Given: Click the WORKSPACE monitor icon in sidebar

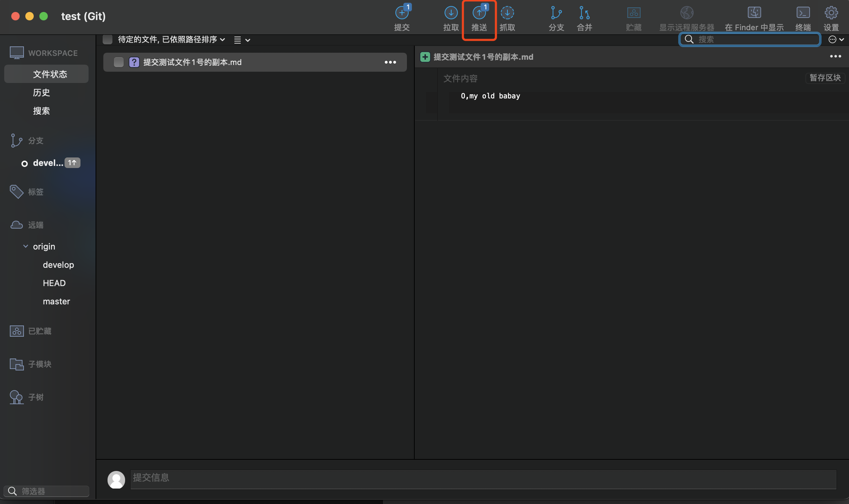Looking at the screenshot, I should click(17, 53).
